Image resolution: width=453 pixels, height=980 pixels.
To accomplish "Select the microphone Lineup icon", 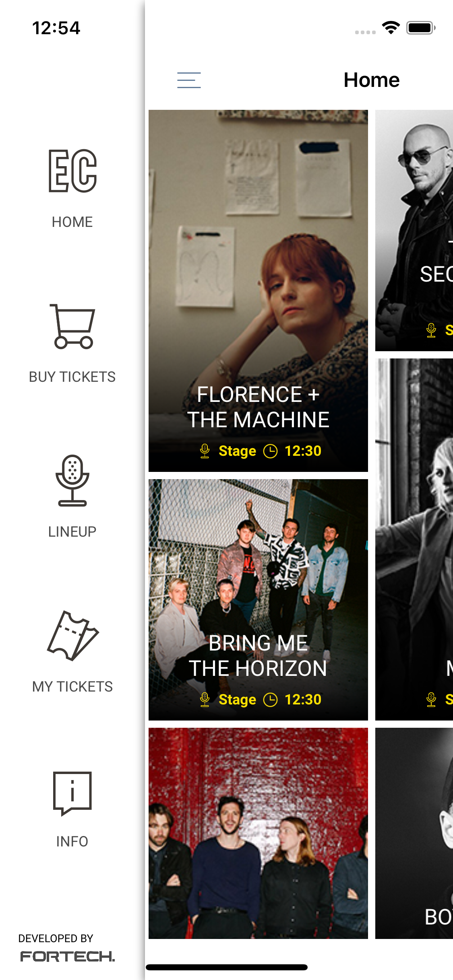I will (x=72, y=480).
